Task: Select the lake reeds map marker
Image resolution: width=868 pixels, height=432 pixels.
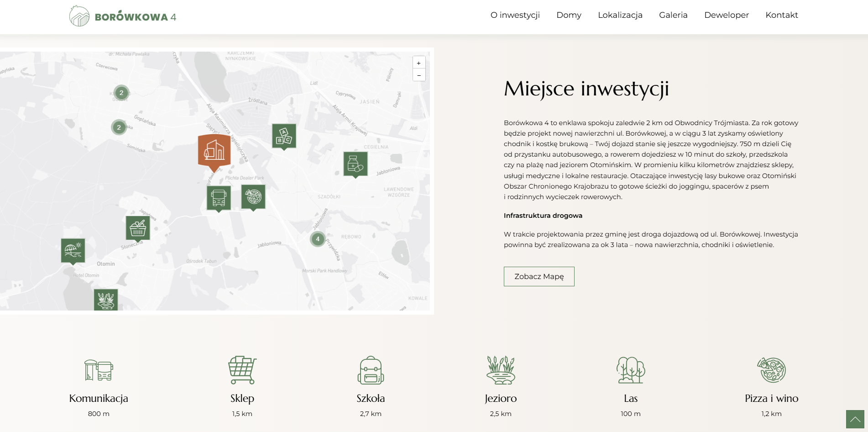Action: [106, 300]
